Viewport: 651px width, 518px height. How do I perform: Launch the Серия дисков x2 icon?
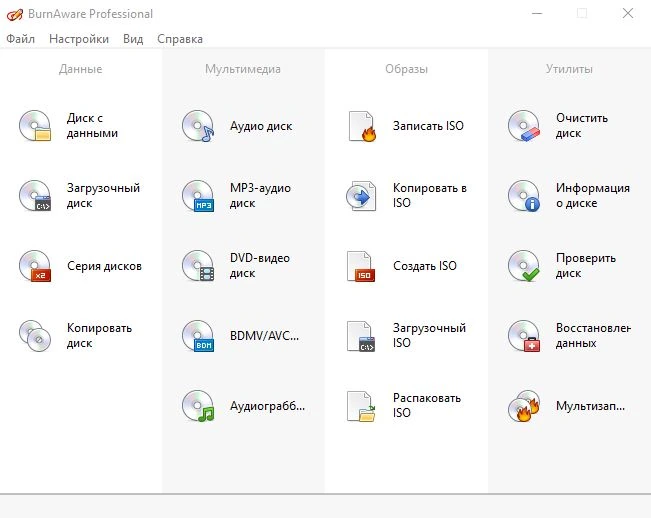[x=35, y=266]
